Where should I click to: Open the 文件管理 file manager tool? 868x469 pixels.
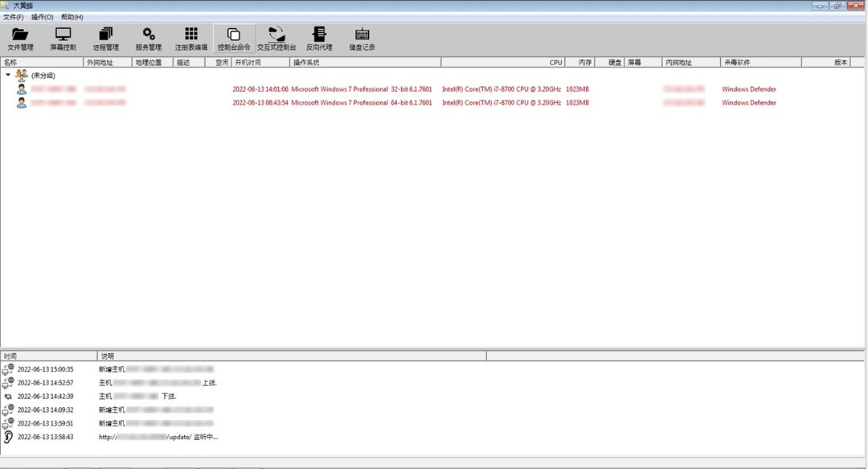(20, 38)
